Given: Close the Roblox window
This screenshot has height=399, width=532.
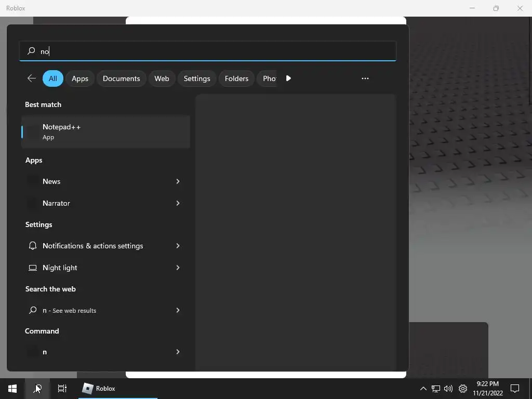Looking at the screenshot, I should coord(520,8).
